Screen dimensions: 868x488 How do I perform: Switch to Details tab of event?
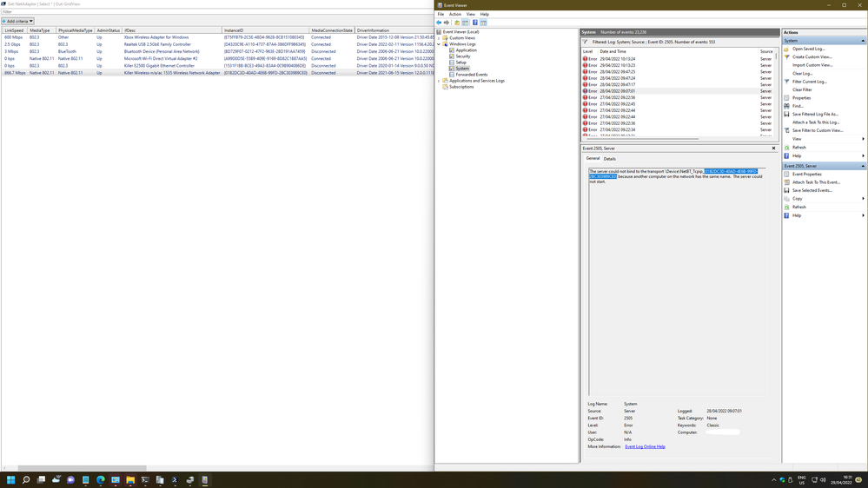tap(609, 159)
